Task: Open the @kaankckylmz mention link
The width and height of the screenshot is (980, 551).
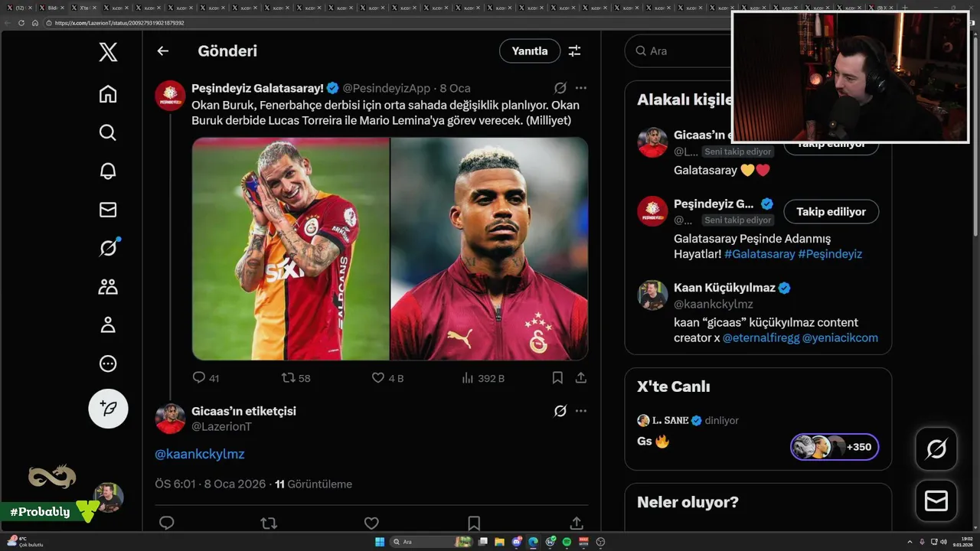Action: (200, 454)
